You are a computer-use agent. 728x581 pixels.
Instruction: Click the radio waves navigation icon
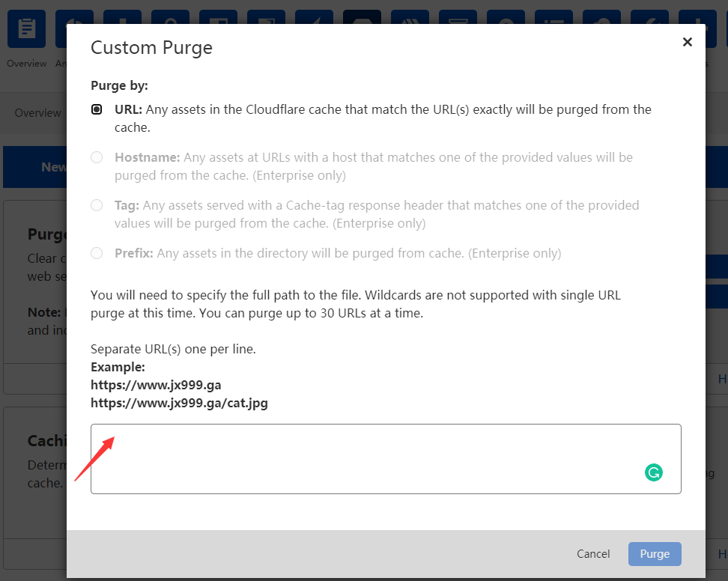click(410, 19)
